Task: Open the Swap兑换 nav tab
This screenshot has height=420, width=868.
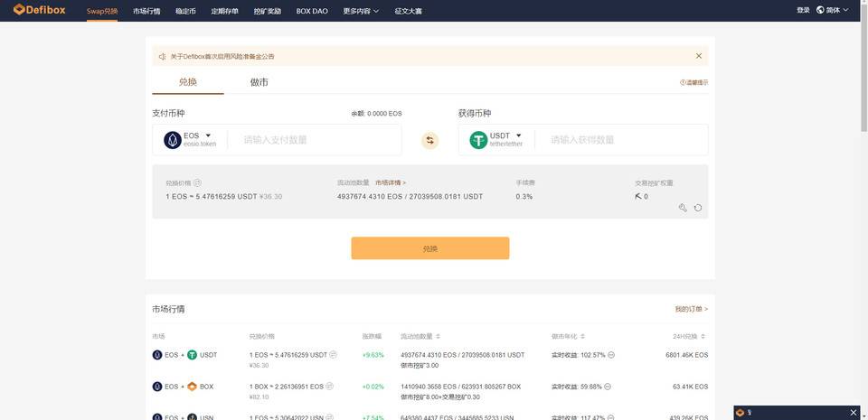Action: point(102,11)
